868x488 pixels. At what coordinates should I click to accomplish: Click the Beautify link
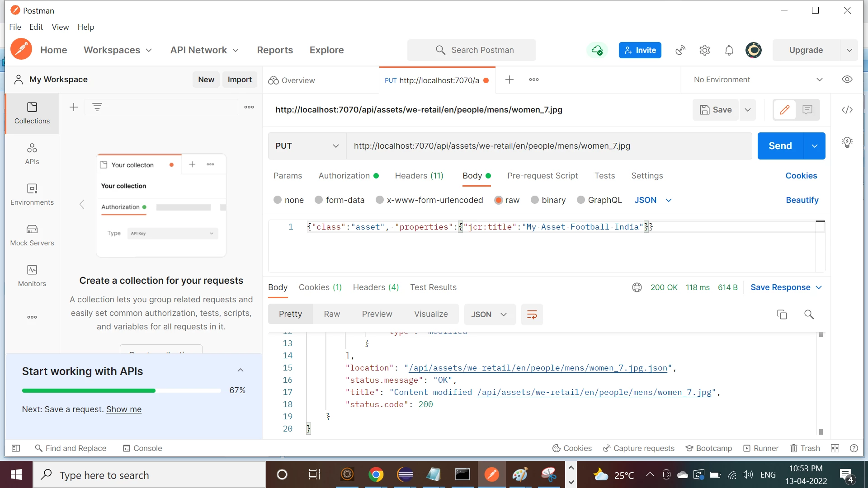click(802, 200)
